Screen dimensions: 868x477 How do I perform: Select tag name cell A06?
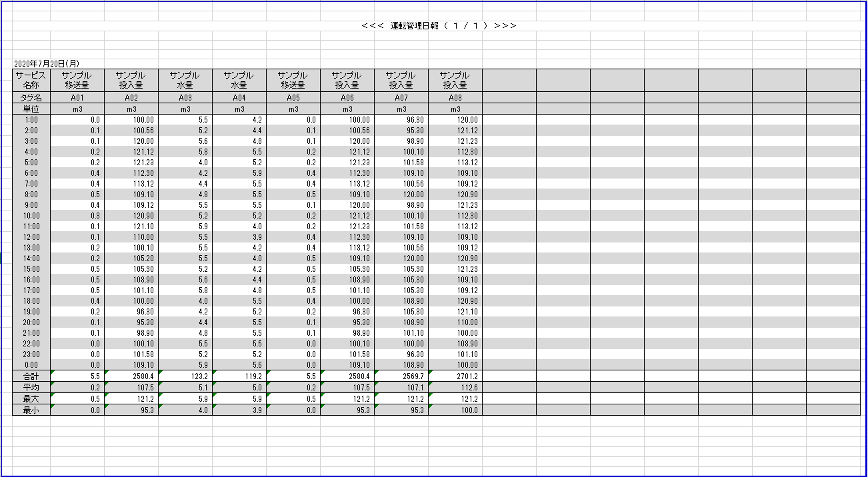point(347,98)
